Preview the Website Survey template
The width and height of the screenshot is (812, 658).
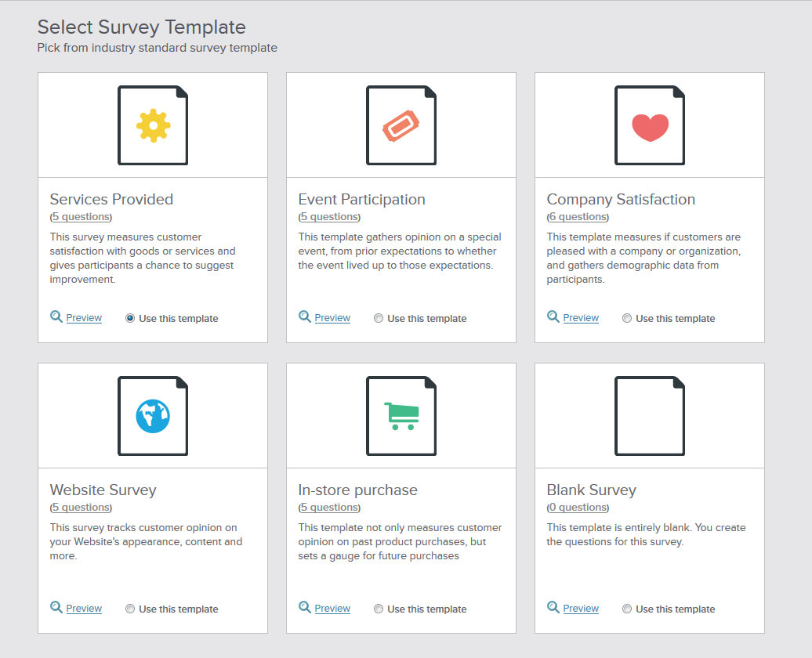coord(84,609)
